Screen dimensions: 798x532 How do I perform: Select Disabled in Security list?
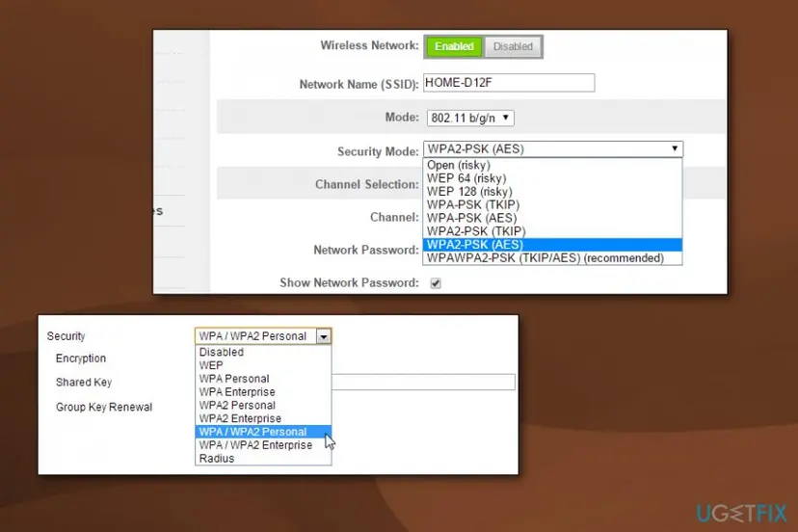263,352
